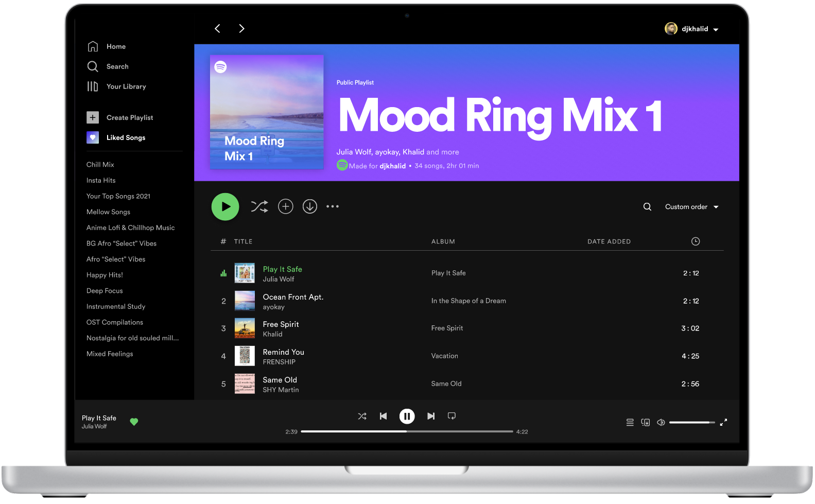Screen dimensions: 815x504
Task: Open the In the Shape of a Dream album
Action: (x=469, y=301)
